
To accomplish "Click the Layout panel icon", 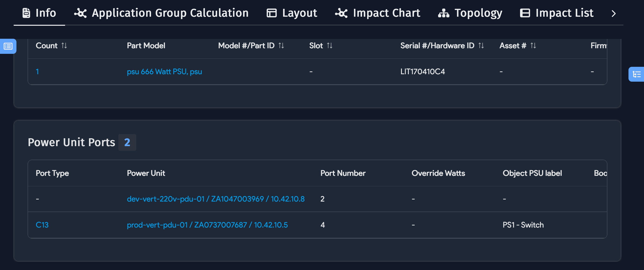I will [x=271, y=13].
